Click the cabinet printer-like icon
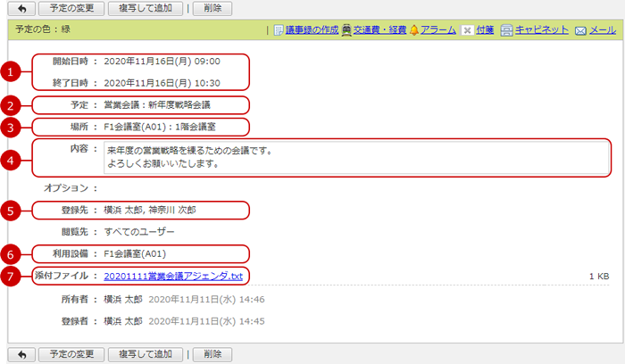The height and width of the screenshot is (364, 625). [507, 30]
